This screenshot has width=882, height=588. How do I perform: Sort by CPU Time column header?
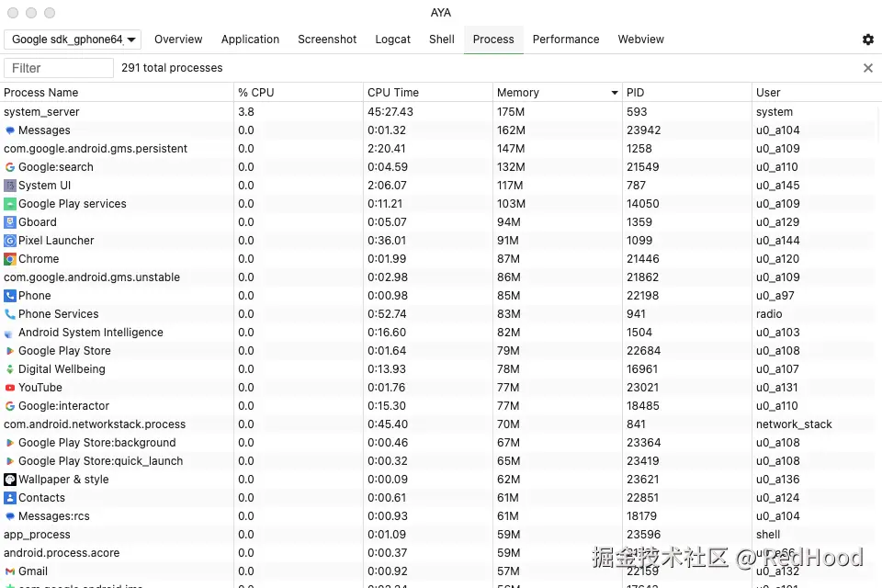[428, 92]
